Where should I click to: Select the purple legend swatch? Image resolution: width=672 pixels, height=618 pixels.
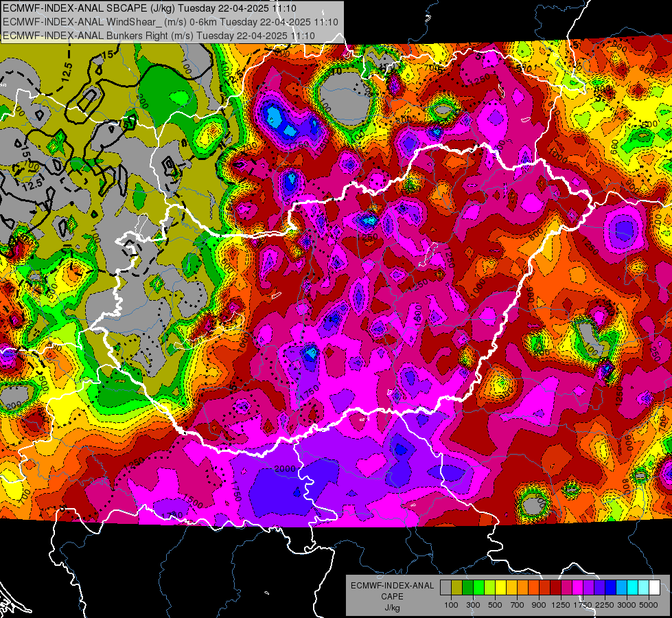coord(589,588)
